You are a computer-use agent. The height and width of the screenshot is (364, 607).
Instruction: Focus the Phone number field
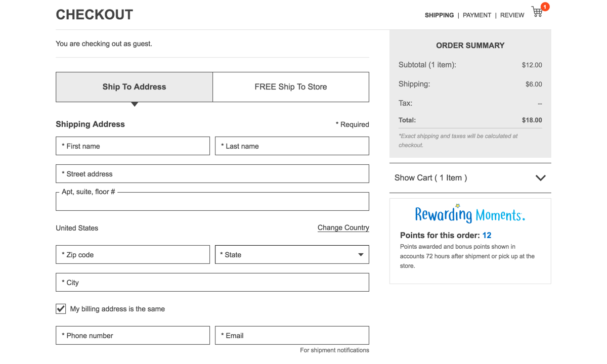click(133, 336)
